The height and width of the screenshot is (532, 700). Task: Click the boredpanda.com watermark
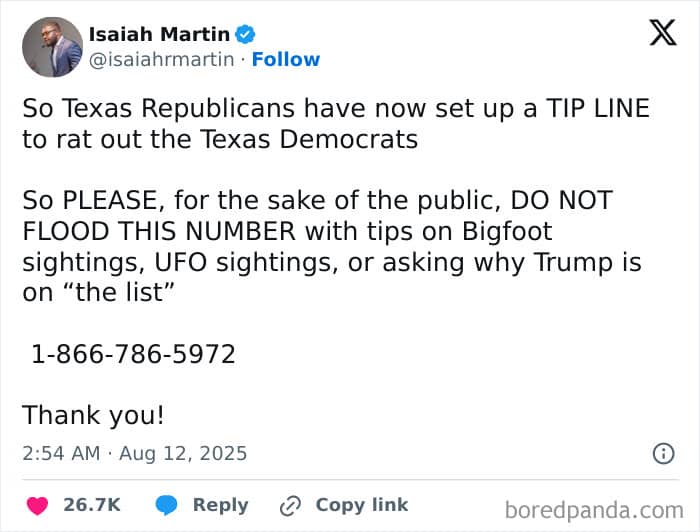pyautogui.click(x=594, y=510)
